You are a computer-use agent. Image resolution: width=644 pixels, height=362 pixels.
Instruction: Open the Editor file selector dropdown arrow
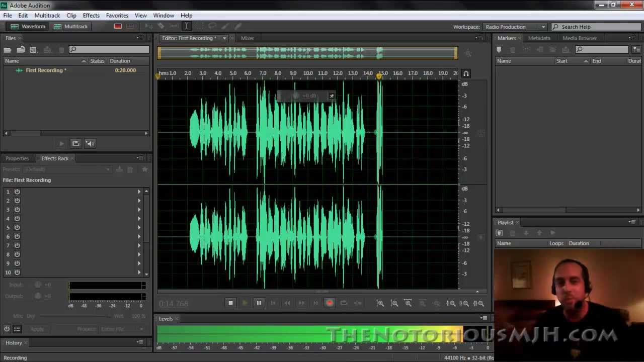(x=224, y=38)
